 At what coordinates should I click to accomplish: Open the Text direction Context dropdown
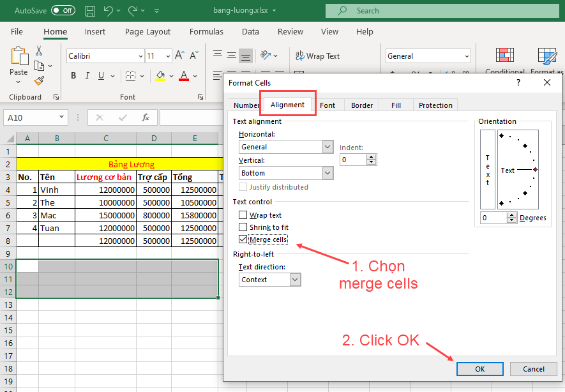pos(295,280)
